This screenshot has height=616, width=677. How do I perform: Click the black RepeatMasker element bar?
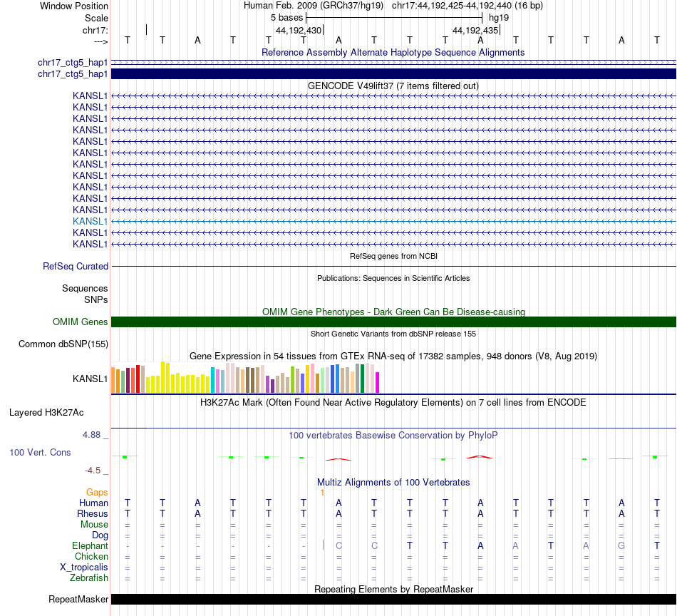coord(394,599)
